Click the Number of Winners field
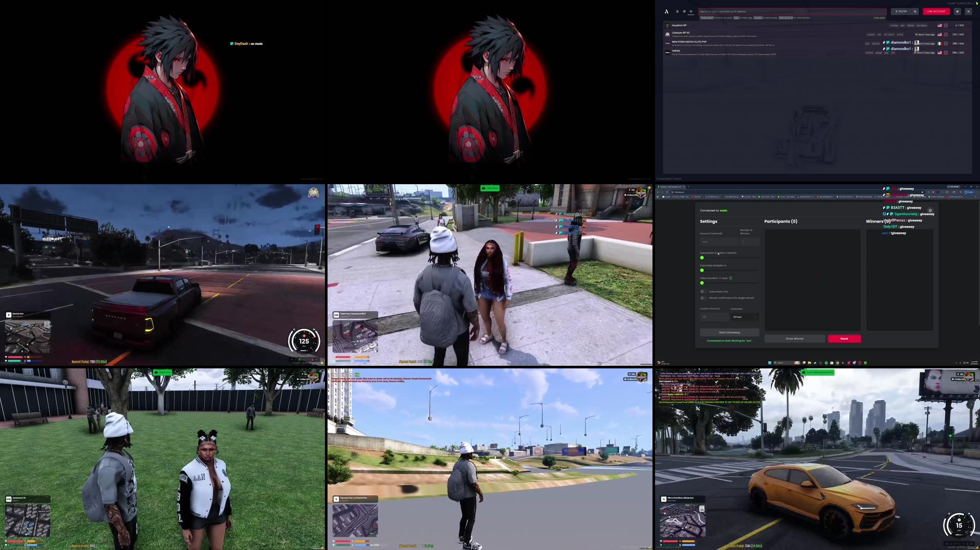 point(750,241)
